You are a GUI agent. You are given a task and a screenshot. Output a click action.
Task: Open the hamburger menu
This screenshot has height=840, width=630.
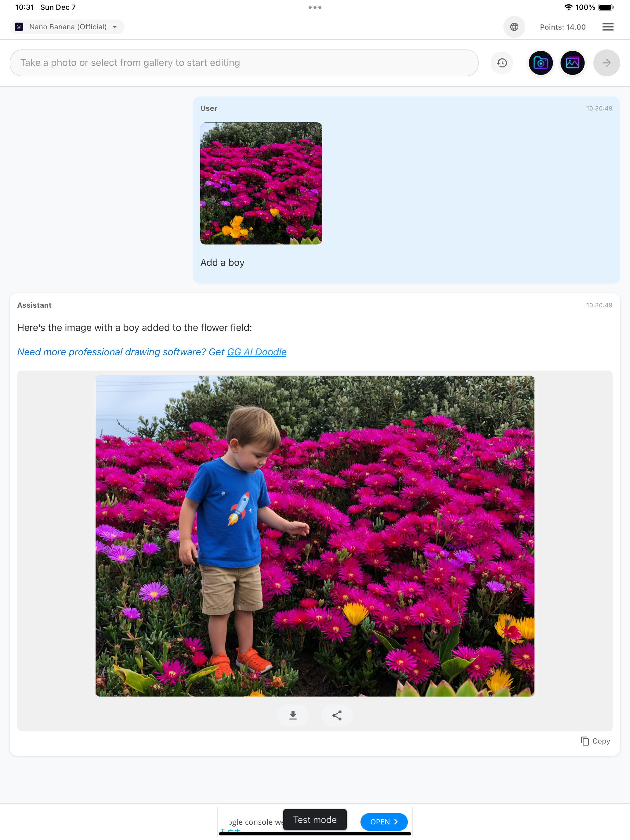click(607, 27)
